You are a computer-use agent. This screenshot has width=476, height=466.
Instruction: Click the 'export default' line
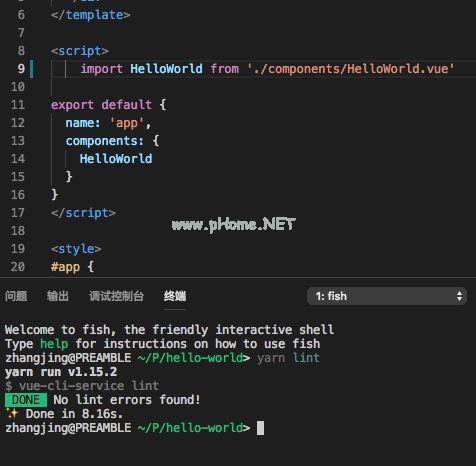[x=109, y=105]
